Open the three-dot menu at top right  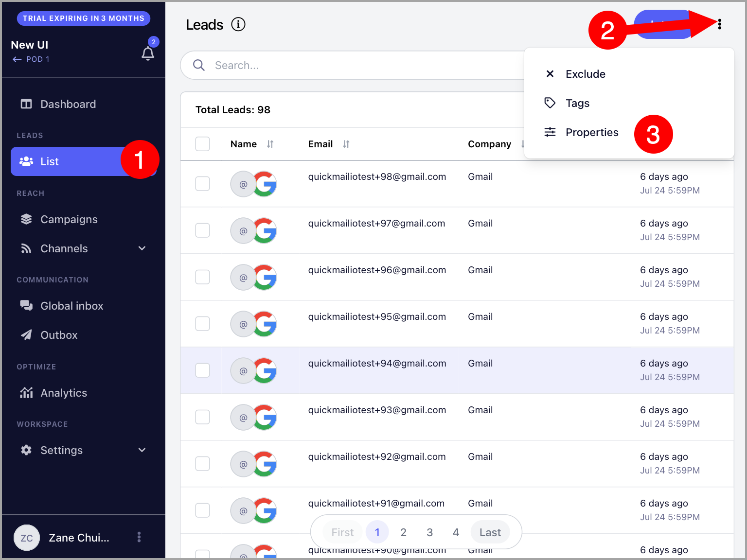click(x=720, y=24)
